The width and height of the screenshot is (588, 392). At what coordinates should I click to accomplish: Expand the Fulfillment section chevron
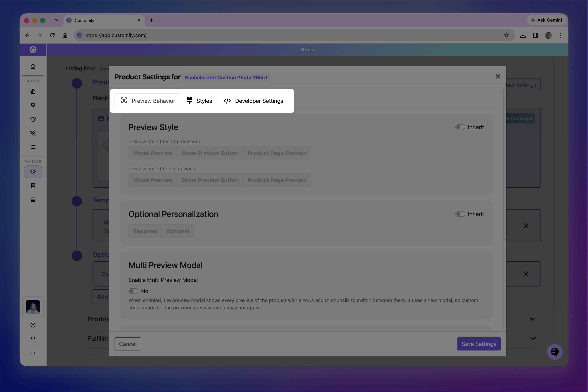point(533,338)
